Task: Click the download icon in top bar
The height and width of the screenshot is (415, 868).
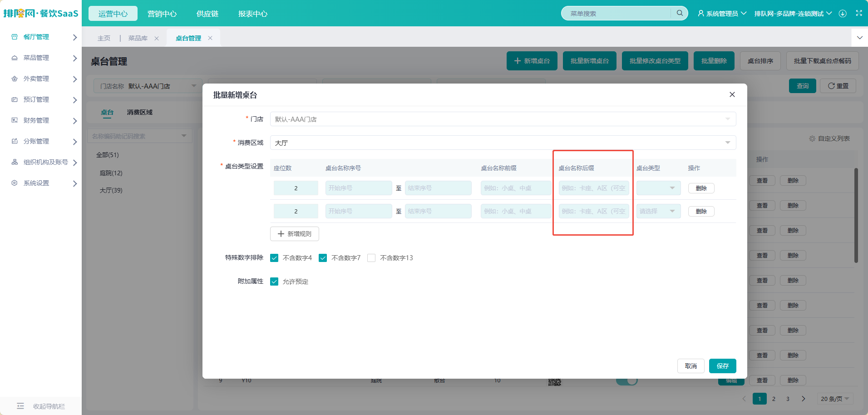Action: click(x=843, y=14)
